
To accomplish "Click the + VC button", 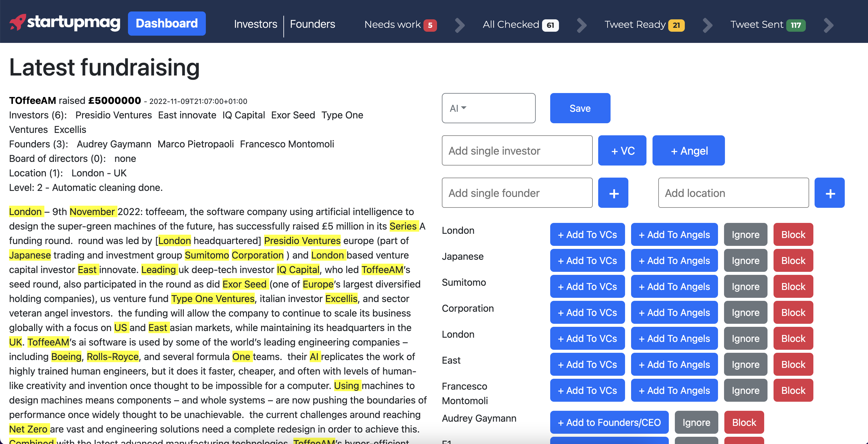I will (622, 150).
